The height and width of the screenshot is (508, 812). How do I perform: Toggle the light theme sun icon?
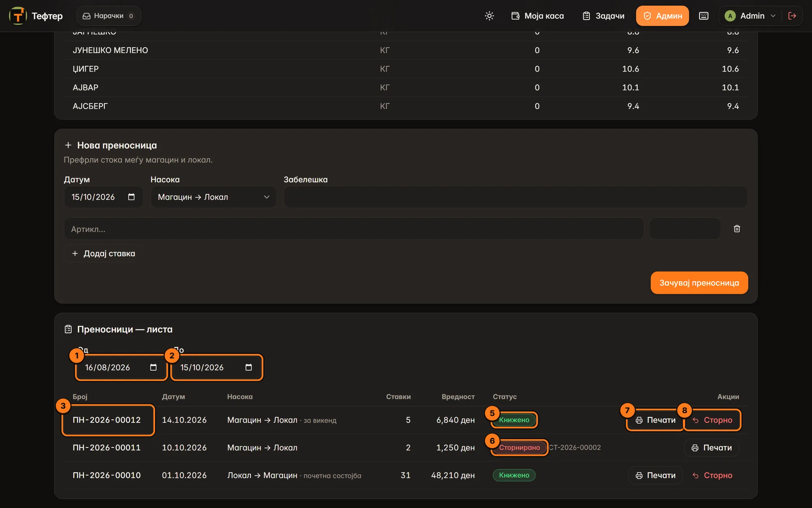click(489, 16)
